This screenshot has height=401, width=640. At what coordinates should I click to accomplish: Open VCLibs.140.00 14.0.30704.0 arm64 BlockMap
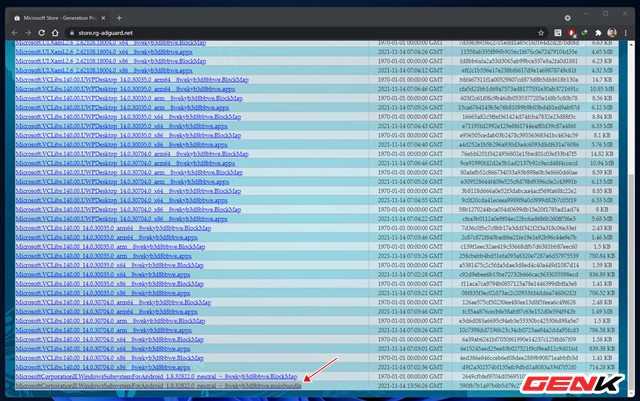tap(113, 302)
